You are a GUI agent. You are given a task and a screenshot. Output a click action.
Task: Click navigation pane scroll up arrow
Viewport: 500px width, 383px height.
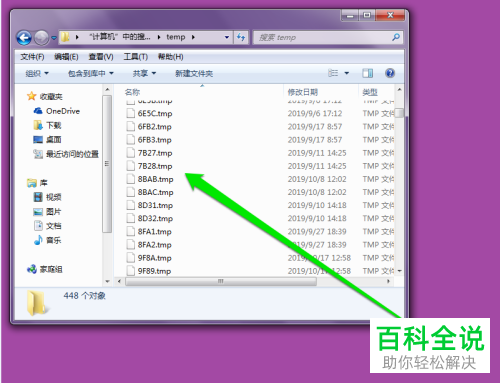click(x=107, y=89)
